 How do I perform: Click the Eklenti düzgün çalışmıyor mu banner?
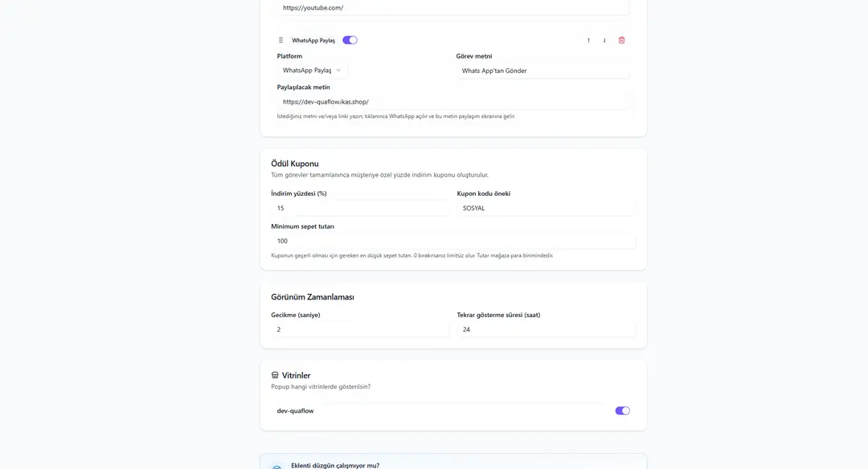[x=452, y=463]
